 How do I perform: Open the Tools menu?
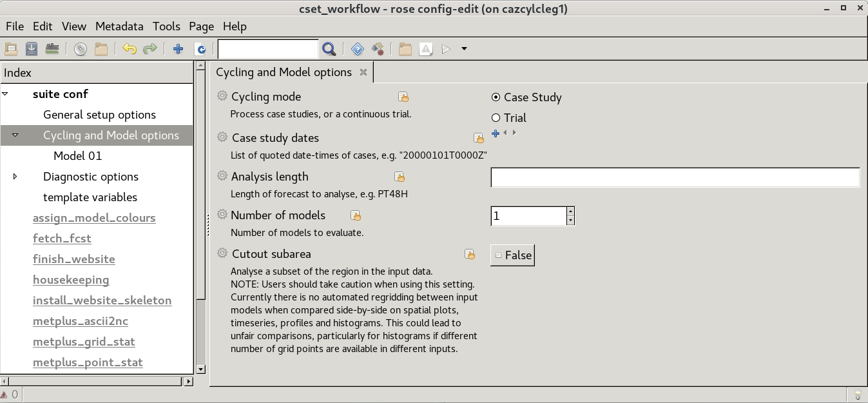[166, 26]
